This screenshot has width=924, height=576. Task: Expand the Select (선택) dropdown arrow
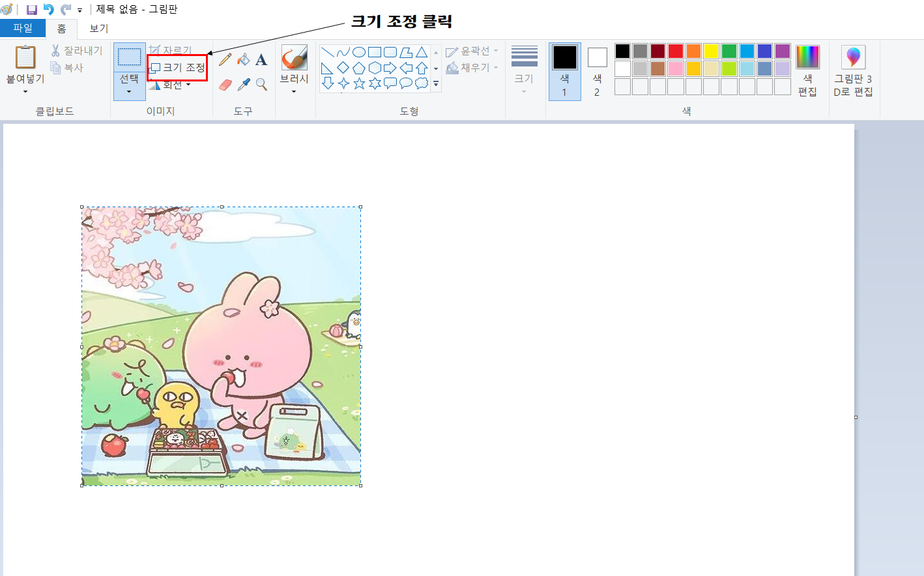tap(129, 92)
